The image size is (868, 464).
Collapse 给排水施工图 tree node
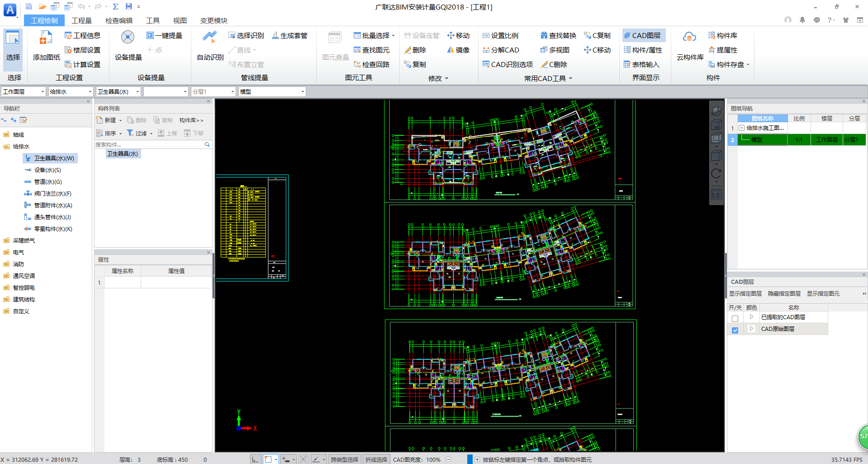(x=741, y=128)
